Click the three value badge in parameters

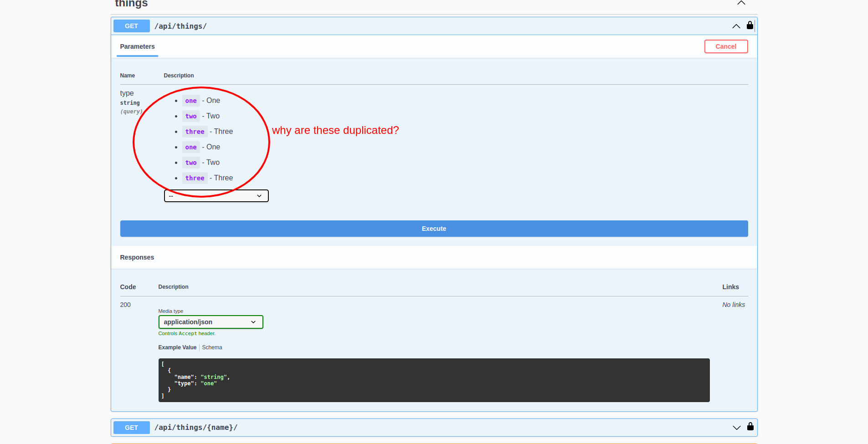(x=195, y=132)
